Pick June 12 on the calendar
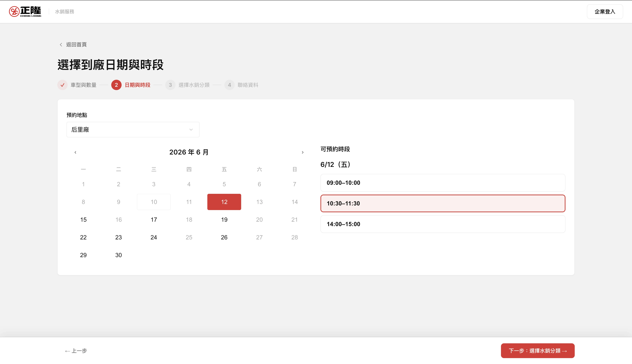The image size is (632, 364). pyautogui.click(x=224, y=202)
